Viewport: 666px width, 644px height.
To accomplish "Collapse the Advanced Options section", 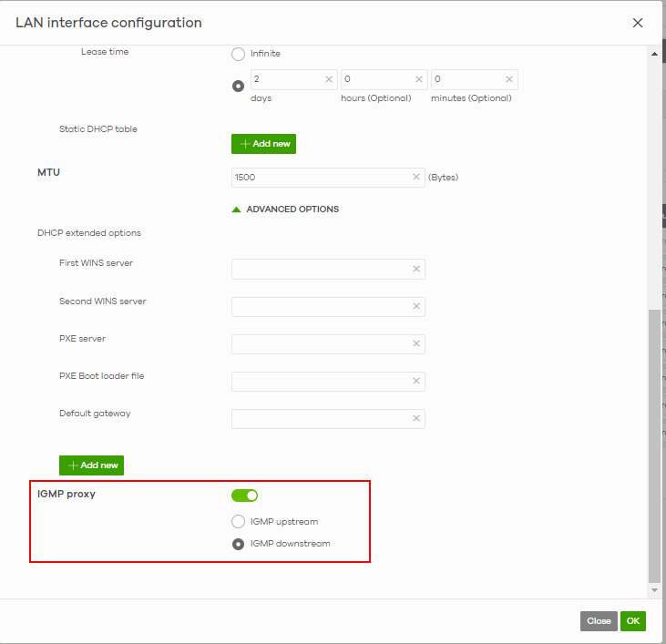I will pos(285,210).
